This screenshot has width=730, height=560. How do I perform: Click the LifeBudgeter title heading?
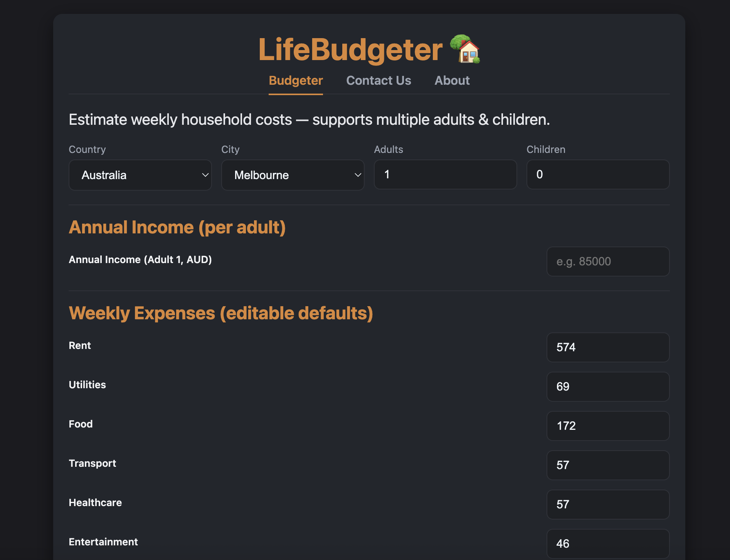[x=350, y=50]
